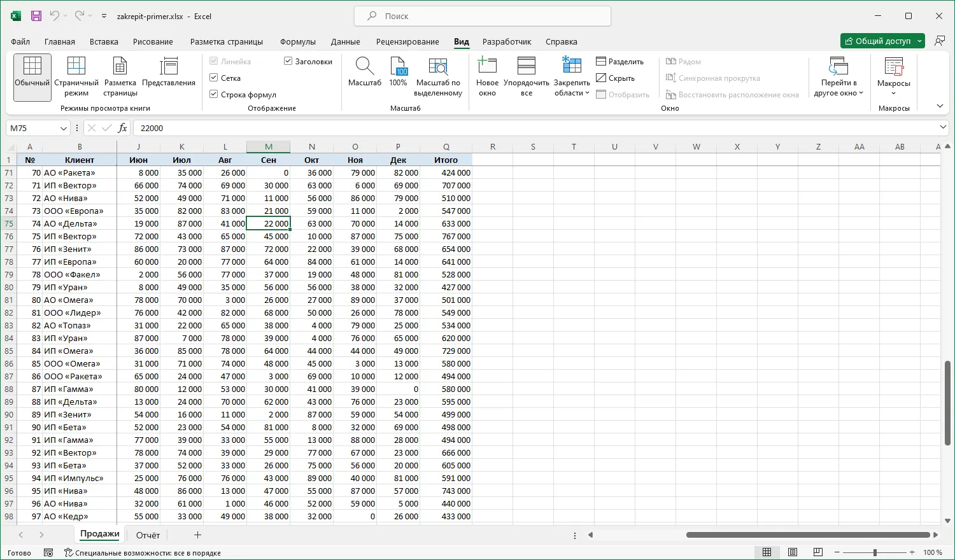This screenshot has height=560, width=955.
Task: Open Page Break (Страничный режим) view
Action: (x=76, y=77)
